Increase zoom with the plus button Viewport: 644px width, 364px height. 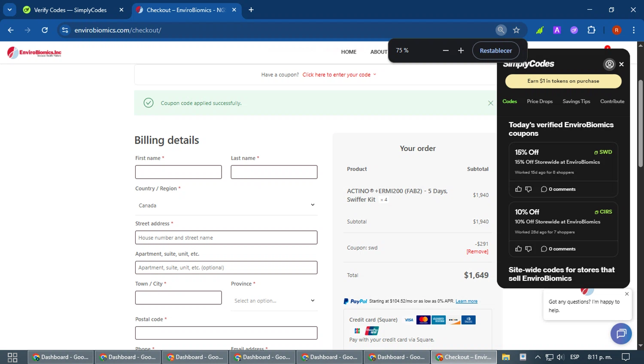(461, 51)
